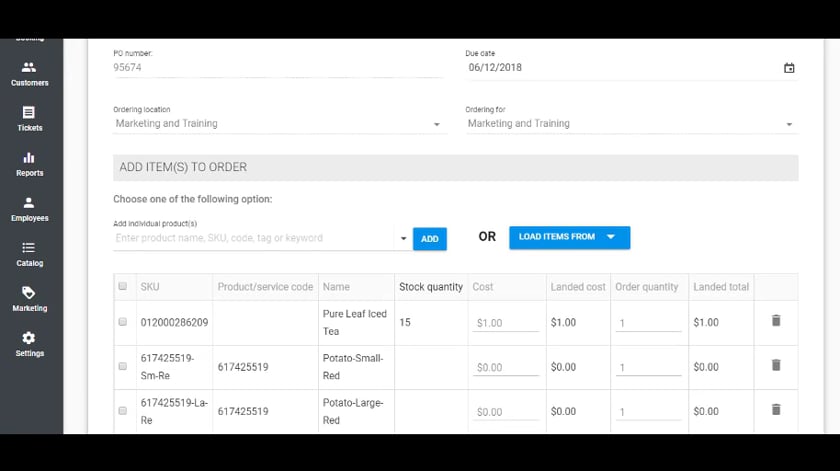Go to the Settings menu label
This screenshot has width=840, height=471.
point(29,353)
